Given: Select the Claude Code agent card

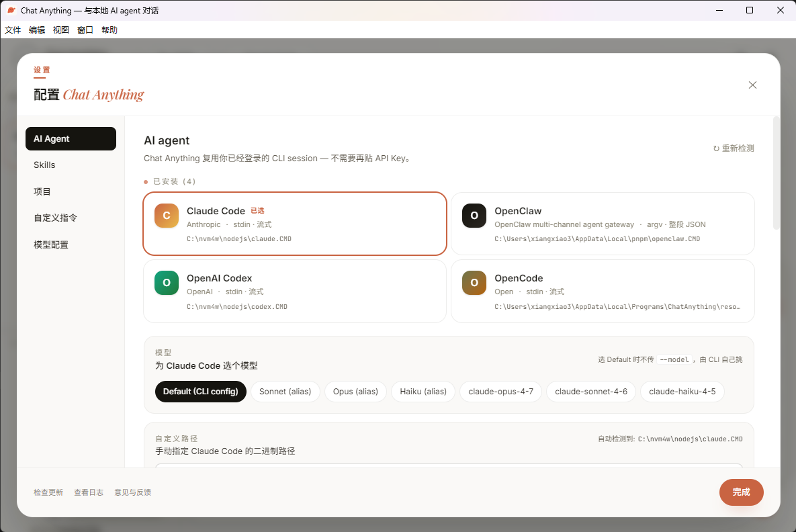Looking at the screenshot, I should click(x=295, y=224).
